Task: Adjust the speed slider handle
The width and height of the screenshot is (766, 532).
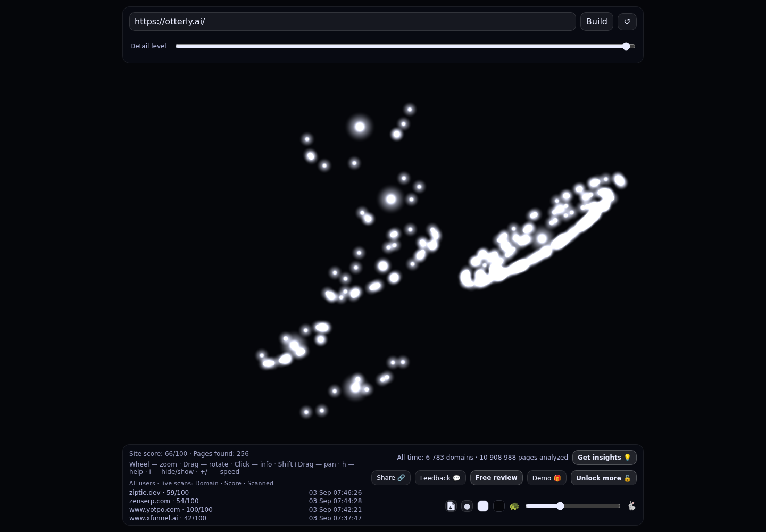Action: [560, 506]
